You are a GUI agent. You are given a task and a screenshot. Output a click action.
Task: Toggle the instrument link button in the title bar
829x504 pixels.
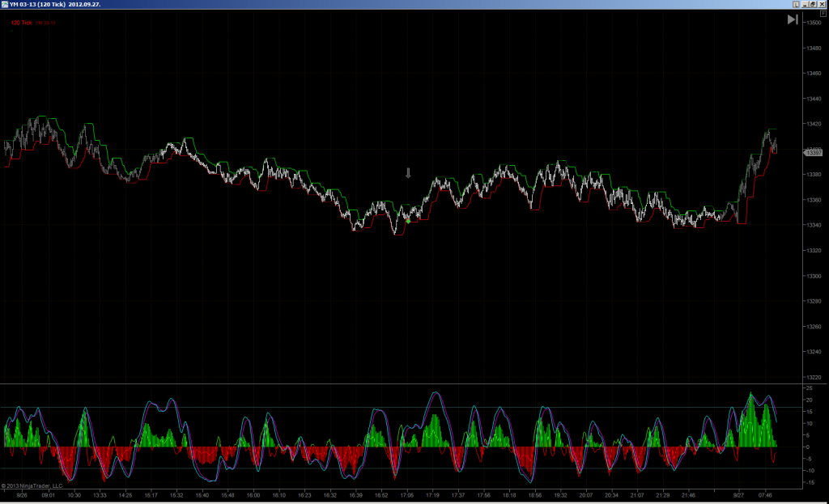(x=796, y=4)
